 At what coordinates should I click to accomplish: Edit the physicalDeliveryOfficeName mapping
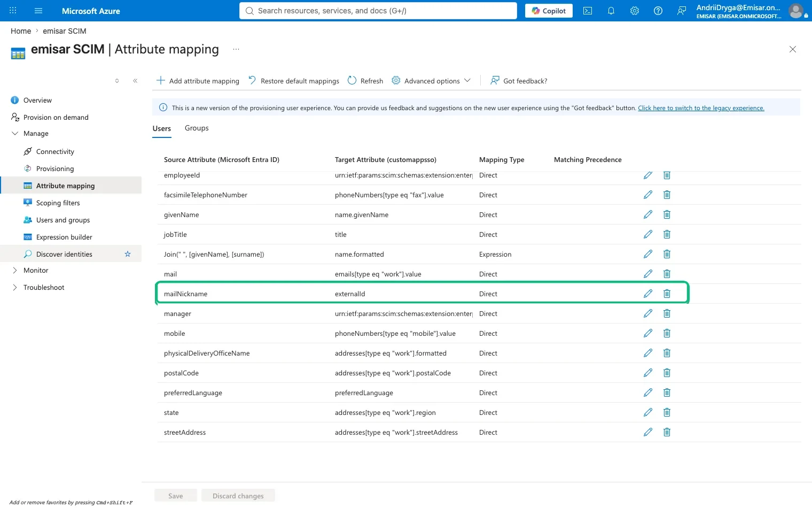point(648,353)
